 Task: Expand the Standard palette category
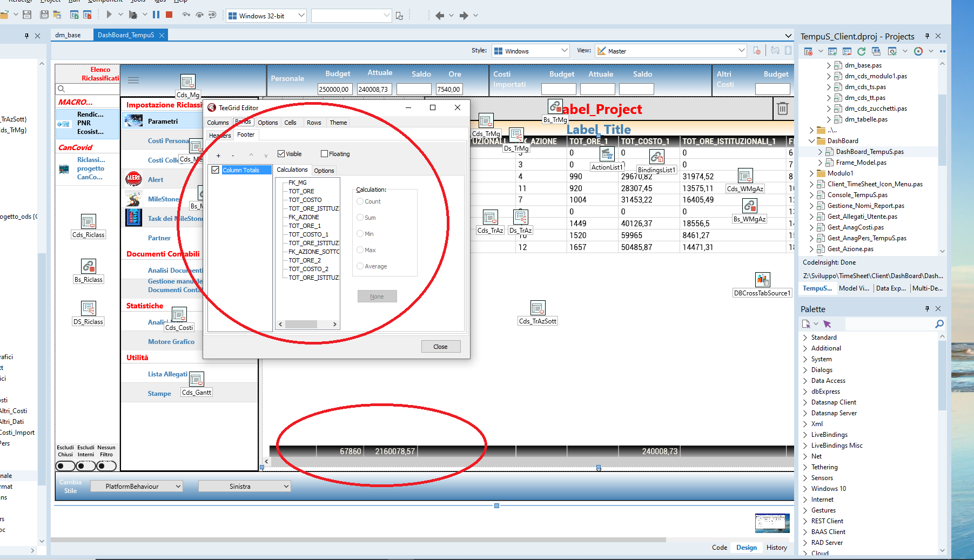pos(805,338)
